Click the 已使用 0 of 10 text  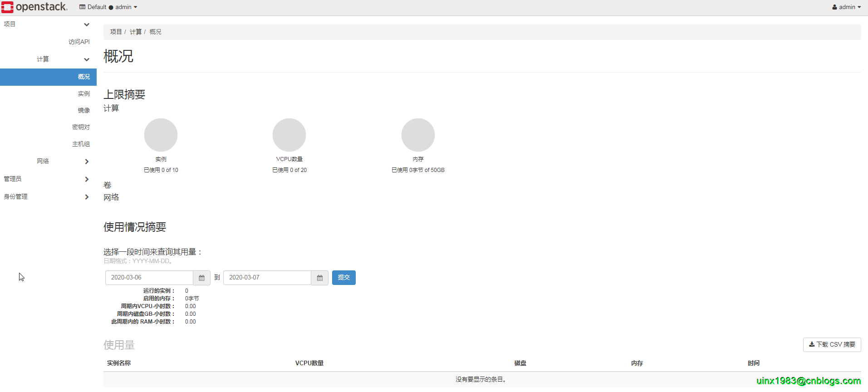pos(161,170)
